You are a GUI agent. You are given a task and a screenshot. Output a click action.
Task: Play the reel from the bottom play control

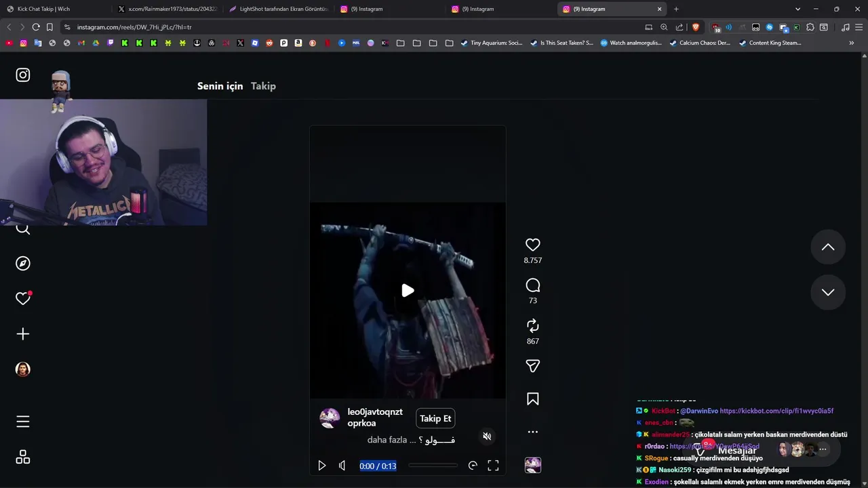tap(321, 466)
